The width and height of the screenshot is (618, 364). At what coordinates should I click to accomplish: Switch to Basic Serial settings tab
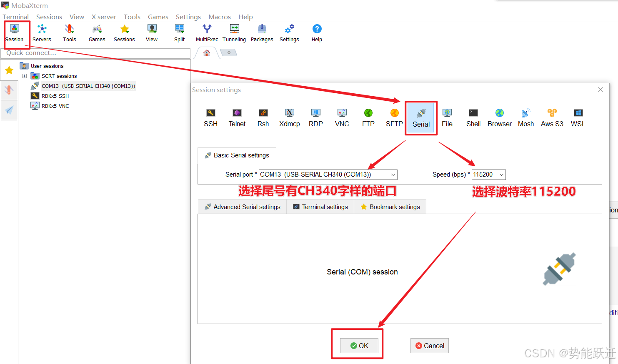237,155
